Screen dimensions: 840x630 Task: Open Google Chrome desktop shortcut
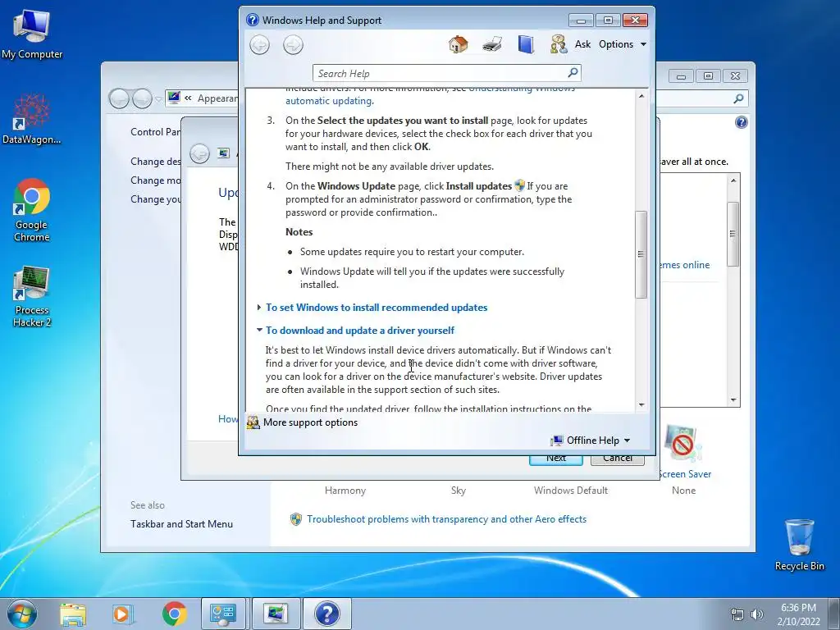coord(32,210)
